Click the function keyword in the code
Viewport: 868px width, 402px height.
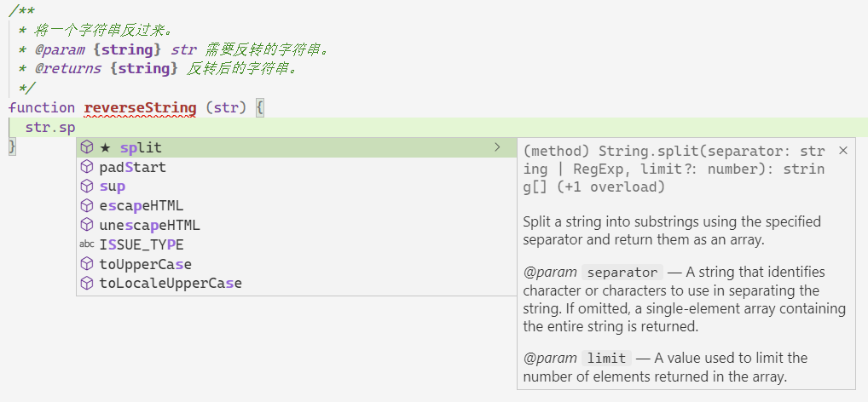point(42,108)
